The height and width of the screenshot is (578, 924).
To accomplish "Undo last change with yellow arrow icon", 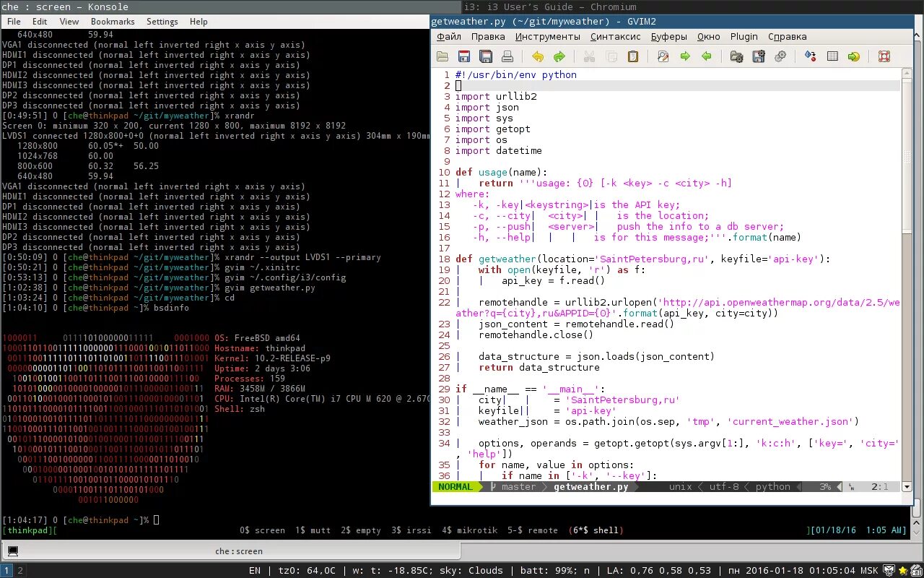I will point(538,56).
